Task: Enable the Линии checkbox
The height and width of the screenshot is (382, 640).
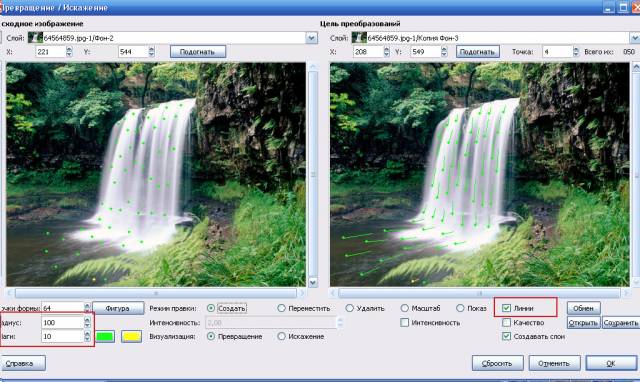Action: click(x=506, y=308)
